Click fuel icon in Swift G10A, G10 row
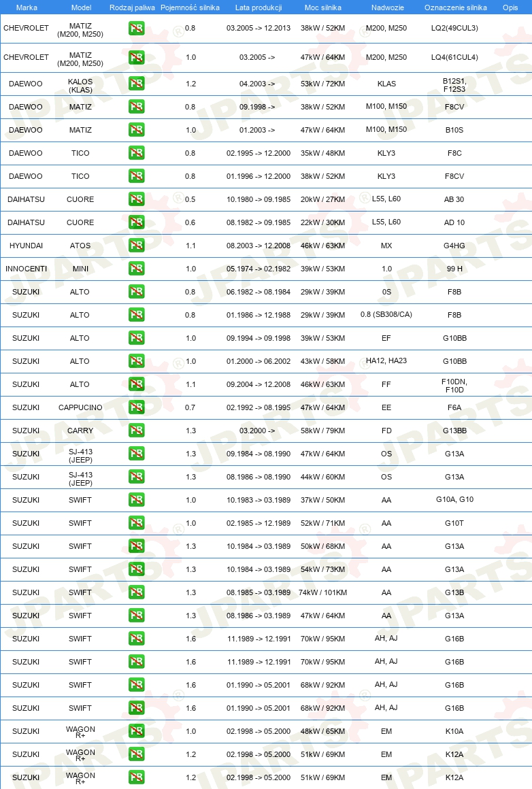The image size is (532, 789). tap(136, 500)
